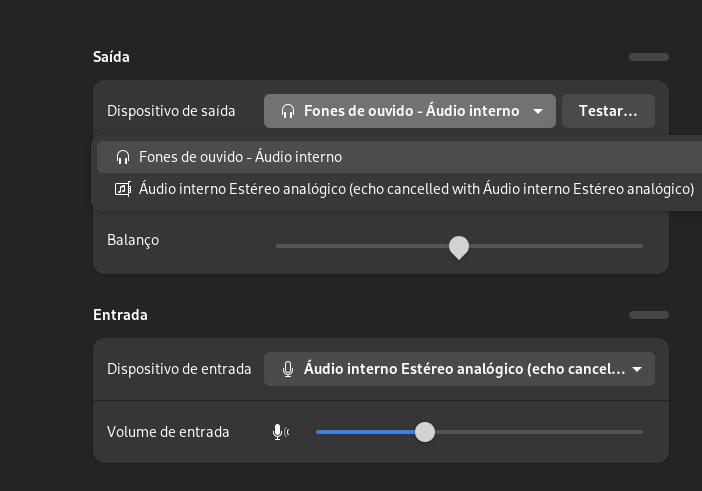
Task: Click the unfilled right part of the input volume track
Action: tap(539, 432)
